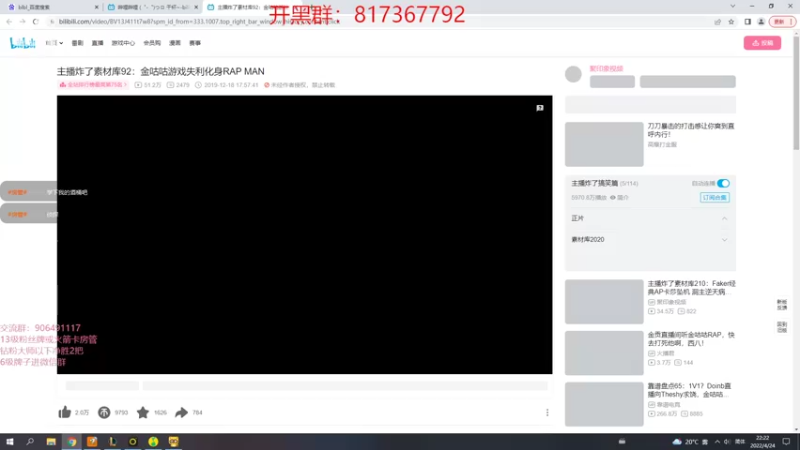Image resolution: width=800 pixels, height=450 pixels.
Task: Open taskbar search magnifier
Action: tap(30, 442)
